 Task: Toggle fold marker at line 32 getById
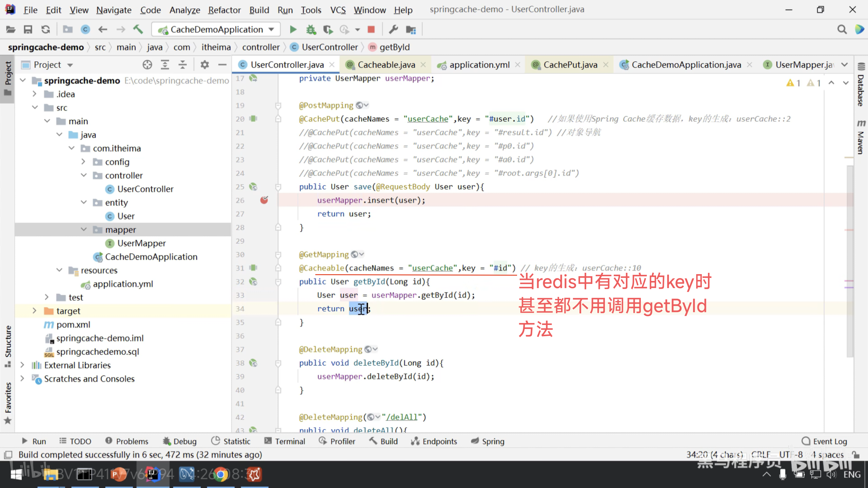[278, 282]
